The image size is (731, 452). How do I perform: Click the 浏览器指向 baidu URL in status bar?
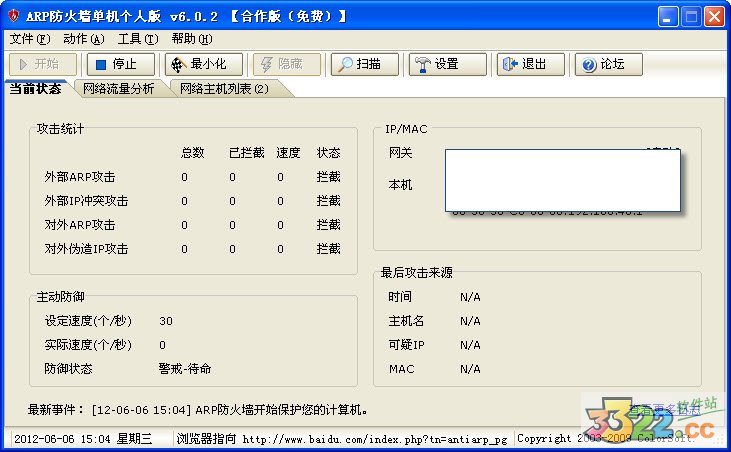pyautogui.click(x=342, y=439)
